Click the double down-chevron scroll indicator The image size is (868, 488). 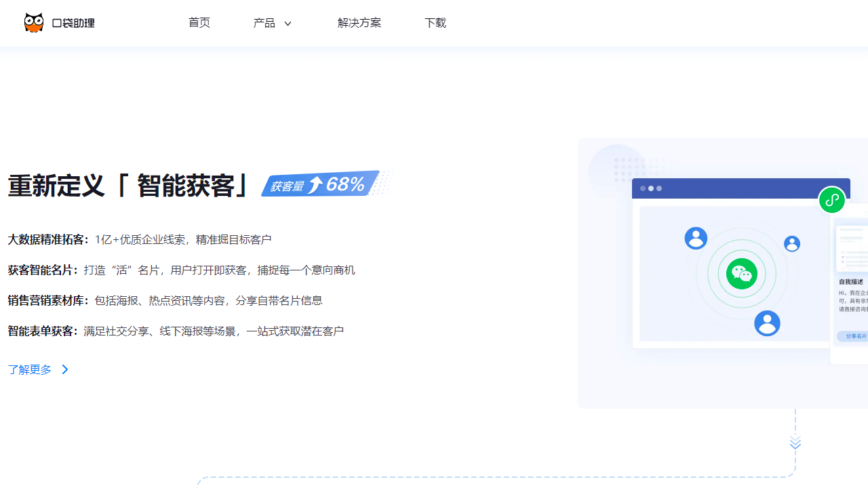point(795,442)
